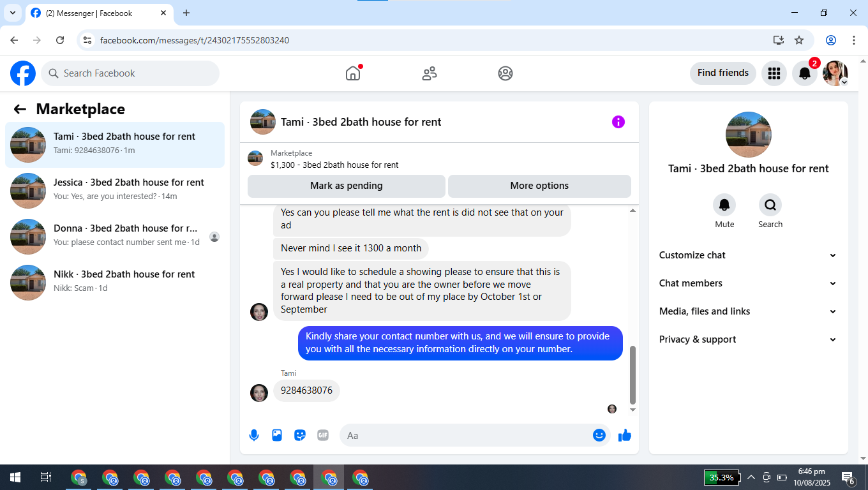Open Tami's listing picture in right panel
The height and width of the screenshot is (490, 868).
[749, 135]
